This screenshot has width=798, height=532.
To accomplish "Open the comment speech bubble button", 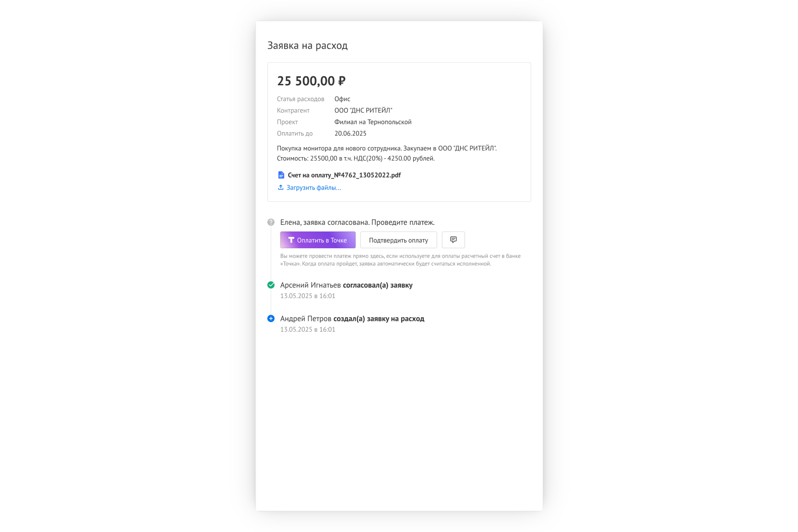I will 453,240.
